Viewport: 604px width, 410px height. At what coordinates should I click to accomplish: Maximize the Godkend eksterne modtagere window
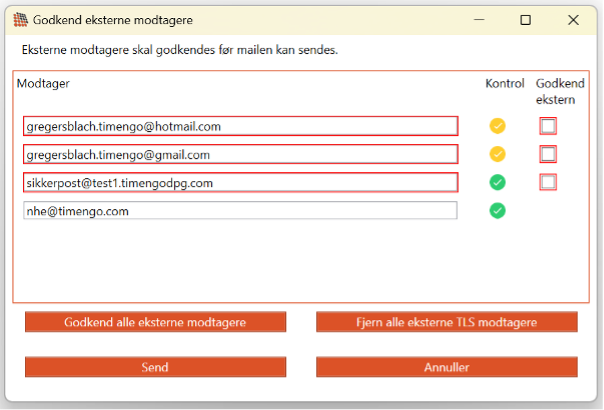[525, 19]
